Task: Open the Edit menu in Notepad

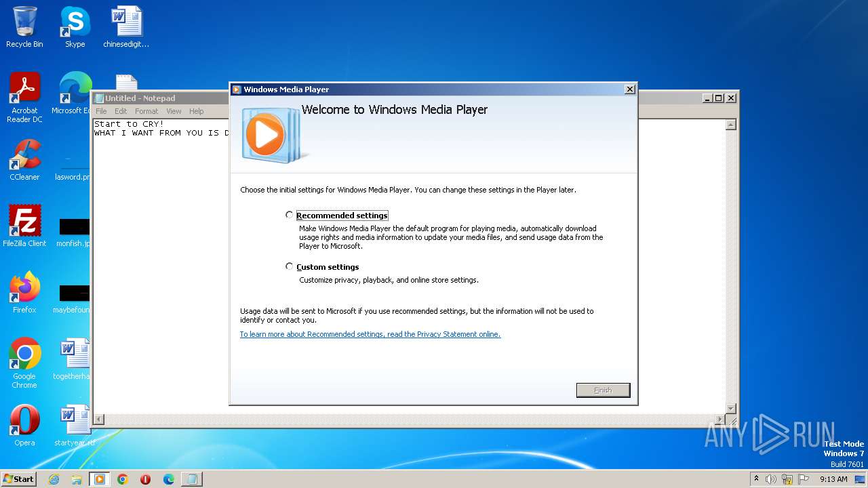Action: [x=121, y=111]
